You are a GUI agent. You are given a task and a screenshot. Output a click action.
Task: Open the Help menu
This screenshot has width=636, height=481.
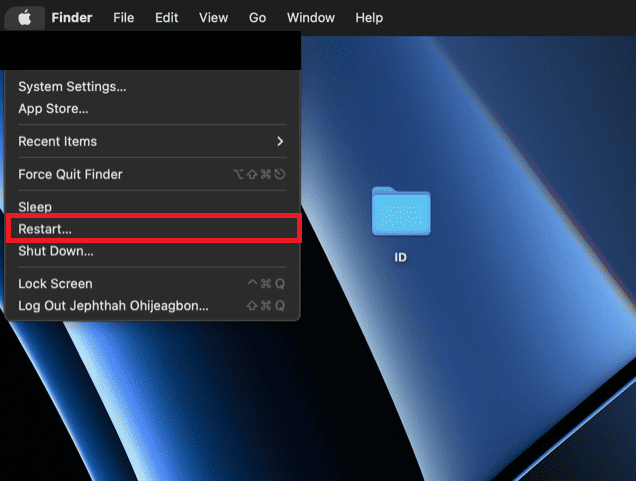tap(369, 18)
